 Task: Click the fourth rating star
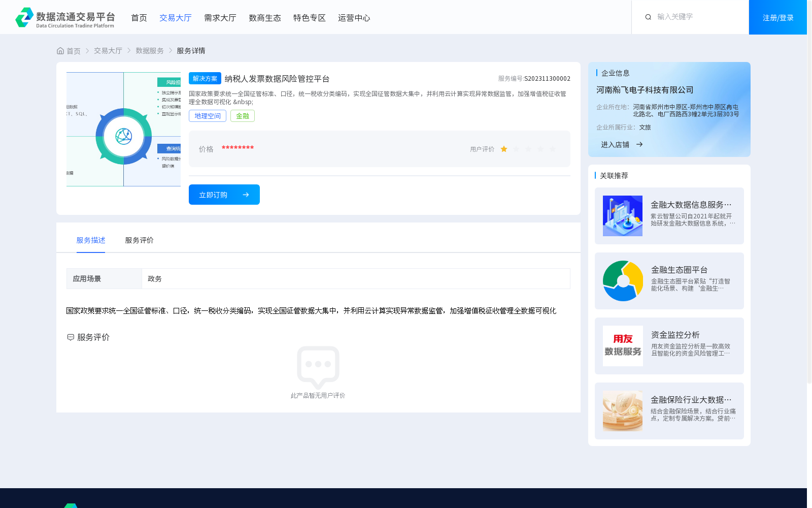click(x=540, y=149)
